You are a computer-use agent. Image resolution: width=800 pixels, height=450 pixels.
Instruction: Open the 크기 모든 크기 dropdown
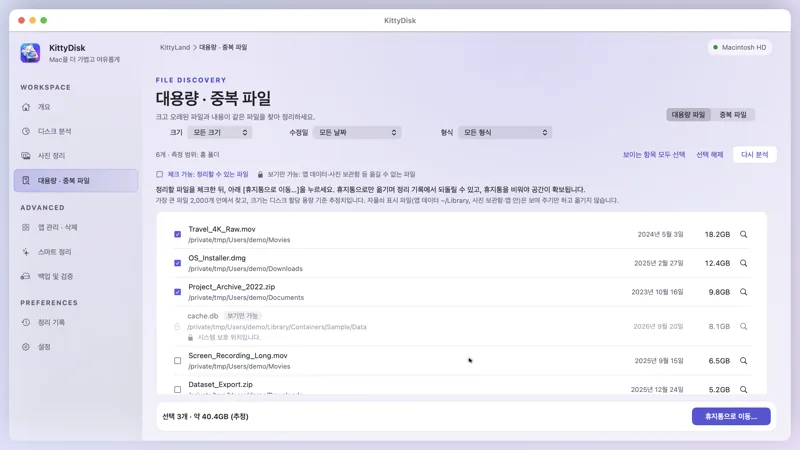tap(220, 133)
